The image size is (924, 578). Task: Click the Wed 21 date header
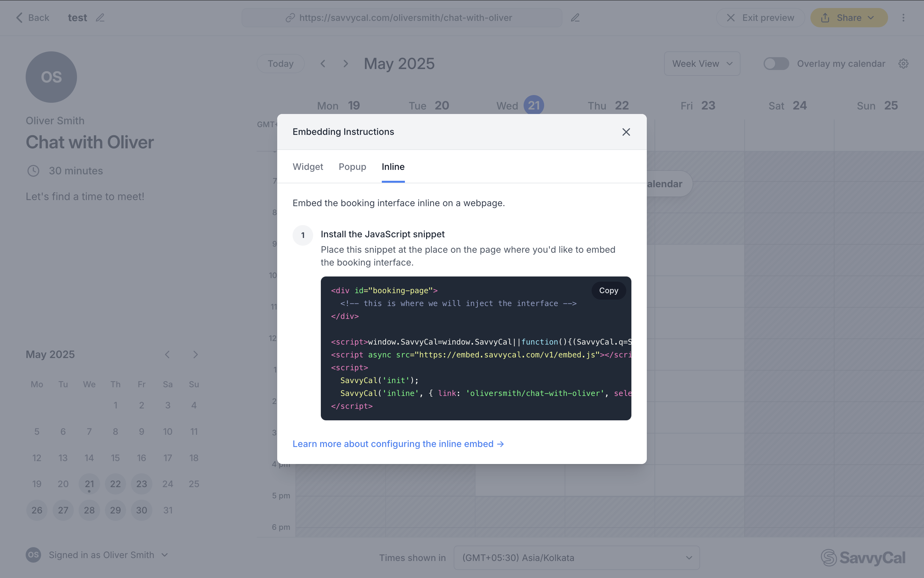point(520,106)
